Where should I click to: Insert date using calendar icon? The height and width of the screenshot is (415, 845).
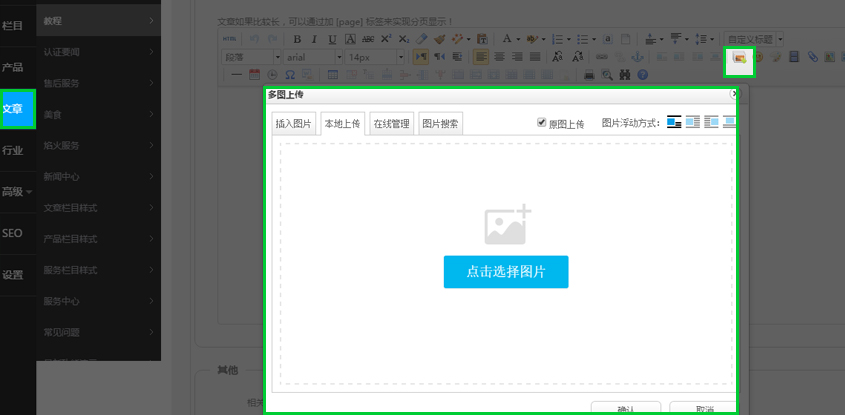pyautogui.click(x=254, y=74)
